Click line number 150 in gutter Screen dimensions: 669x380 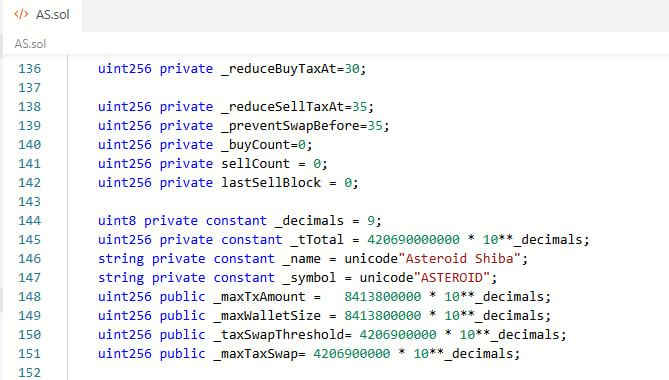tap(29, 334)
